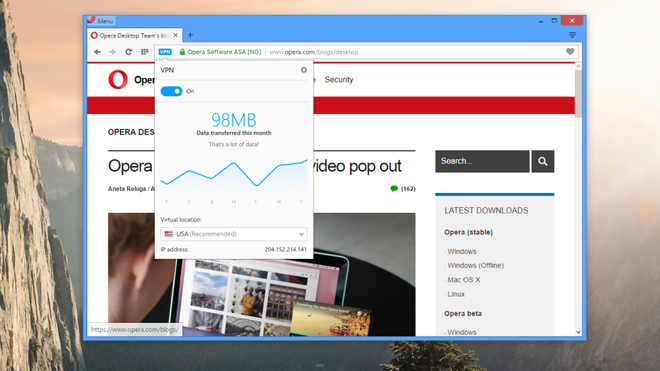The width and height of the screenshot is (660, 371).
Task: Click the 98MB data transferred value
Action: click(x=234, y=120)
